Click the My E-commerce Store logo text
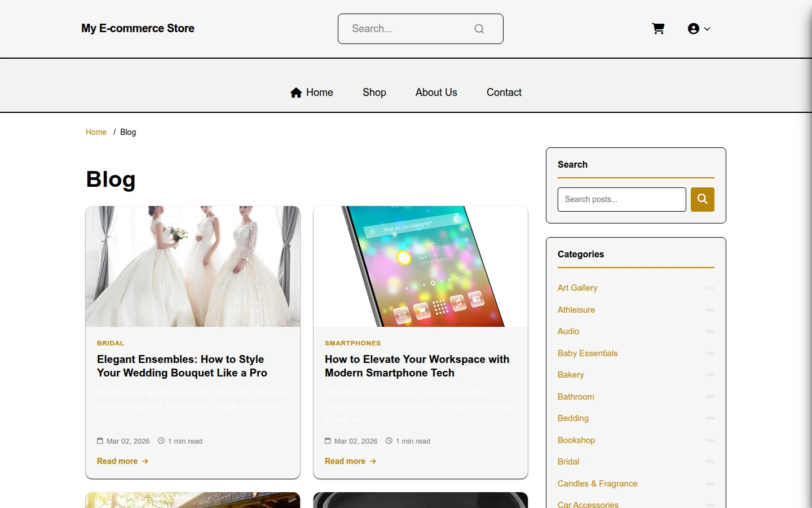 click(138, 28)
